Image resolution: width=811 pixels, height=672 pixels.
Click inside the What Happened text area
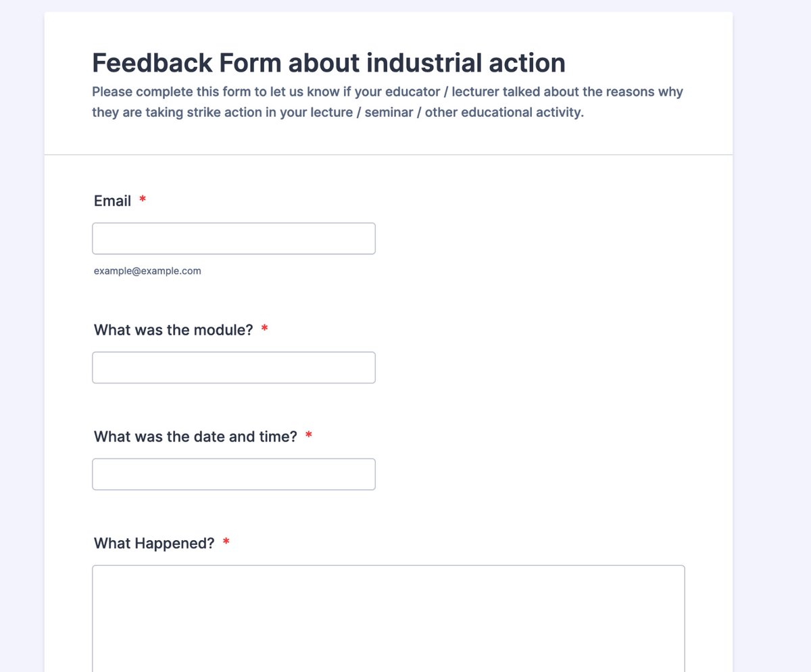click(389, 619)
